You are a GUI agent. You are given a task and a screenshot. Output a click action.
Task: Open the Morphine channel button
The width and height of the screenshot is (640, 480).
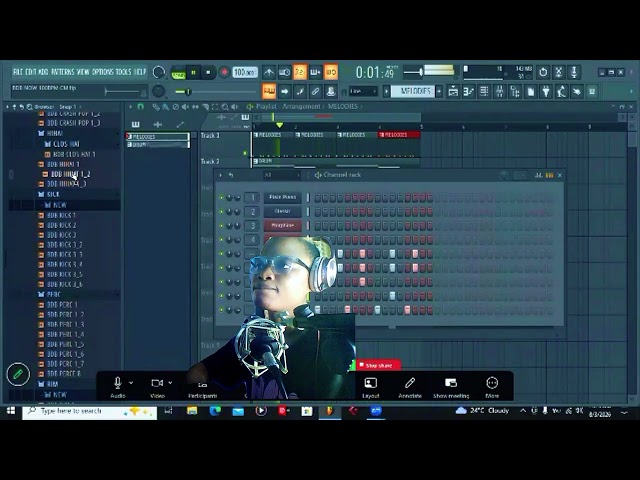(x=282, y=225)
